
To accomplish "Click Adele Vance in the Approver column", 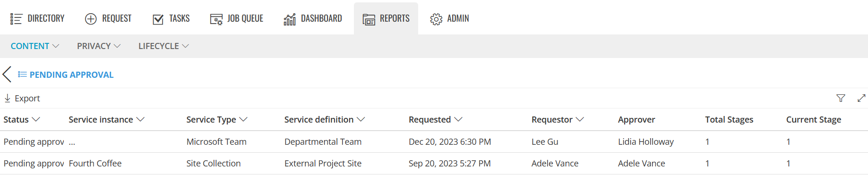I will pos(642,164).
